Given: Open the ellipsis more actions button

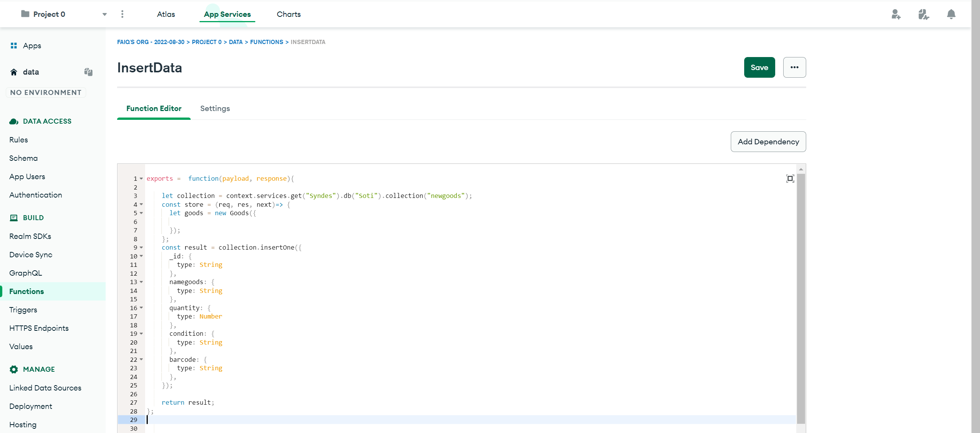Looking at the screenshot, I should 794,67.
